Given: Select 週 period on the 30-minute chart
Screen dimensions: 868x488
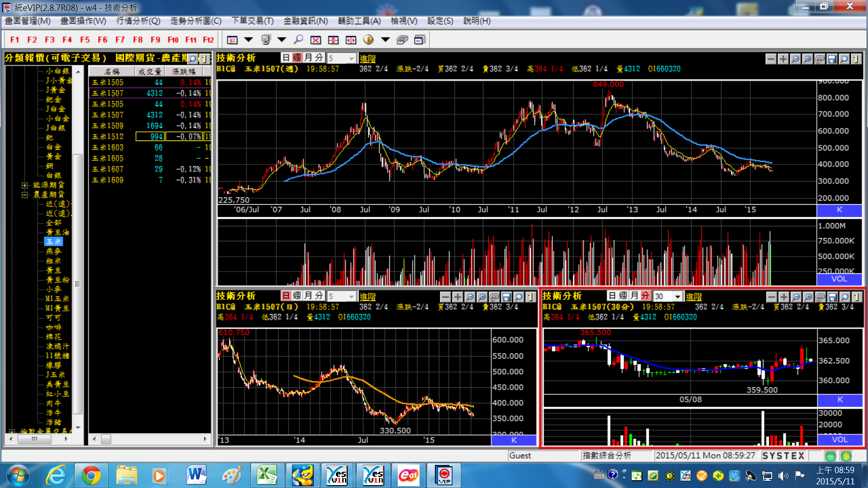Looking at the screenshot, I should coord(623,296).
